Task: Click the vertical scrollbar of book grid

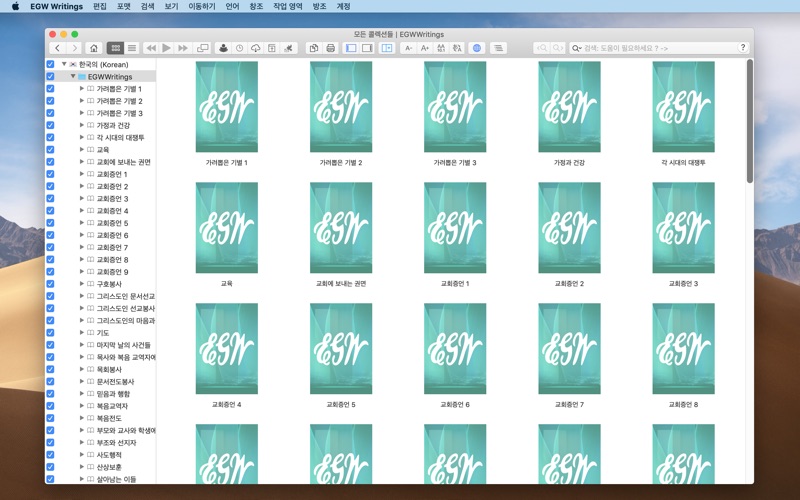Action: pos(749,121)
